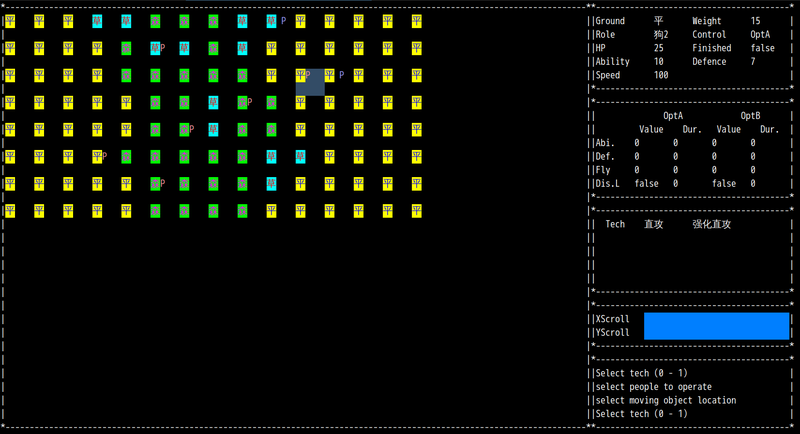This screenshot has width=800, height=434.
Task: Click the Ability label
Action: (612, 62)
